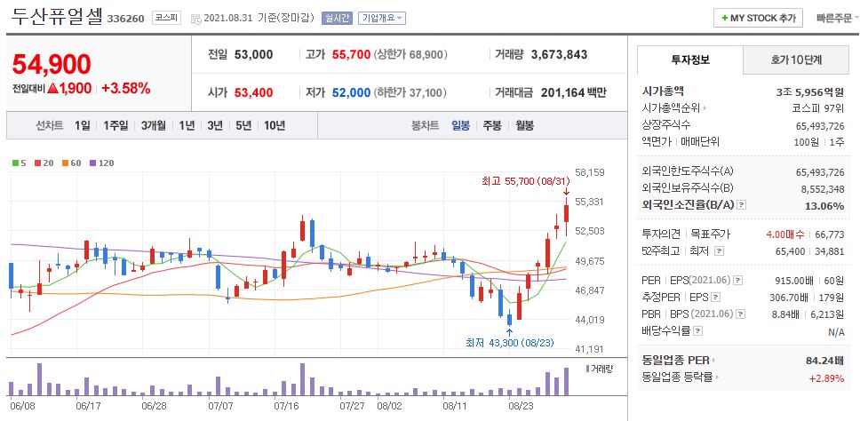
Task: Open the help icon beside 52주최고 최저
Action: [x=719, y=251]
